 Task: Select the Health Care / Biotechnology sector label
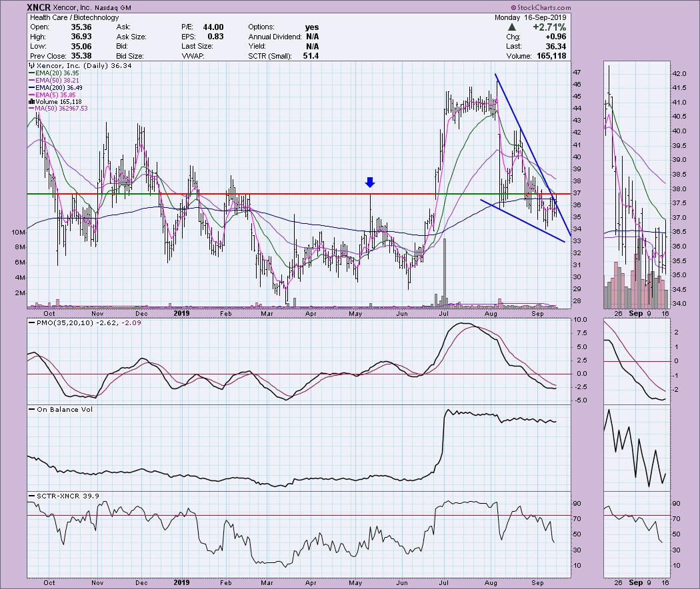(x=74, y=17)
